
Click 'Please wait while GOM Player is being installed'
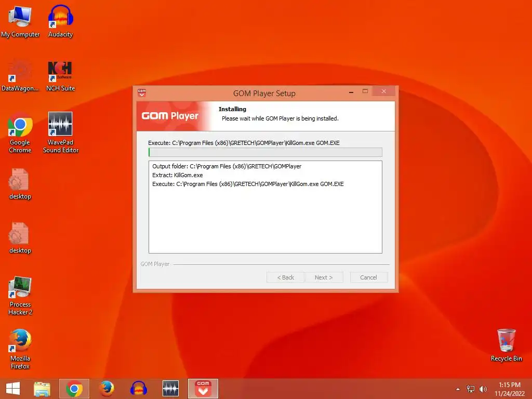coord(280,118)
